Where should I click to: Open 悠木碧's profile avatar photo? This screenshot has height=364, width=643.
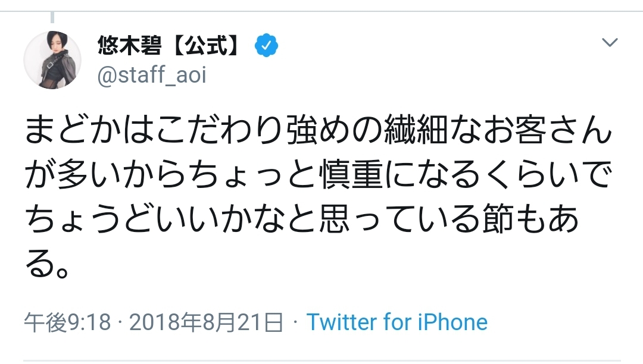(52, 60)
